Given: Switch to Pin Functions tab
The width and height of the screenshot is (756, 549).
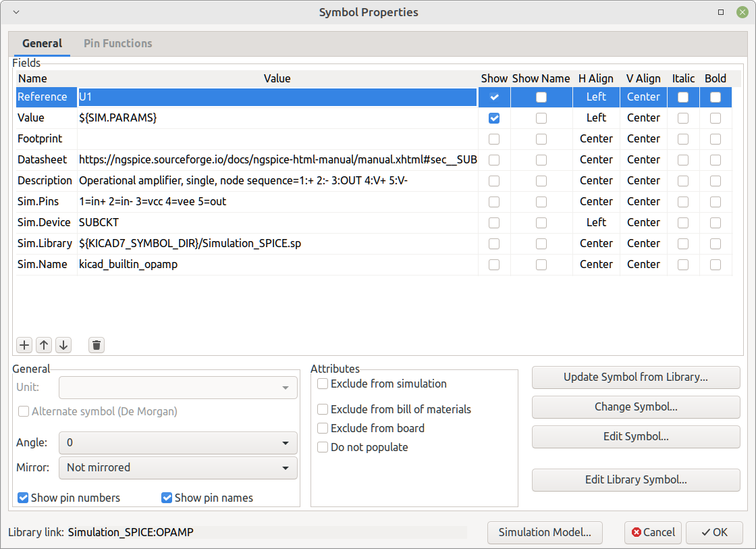Looking at the screenshot, I should tap(117, 43).
